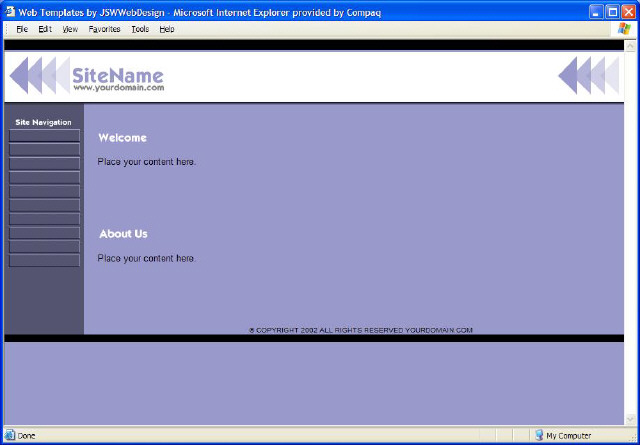This screenshot has height=445, width=640.
Task: Click the first blank Site Navigation button
Action: click(44, 135)
